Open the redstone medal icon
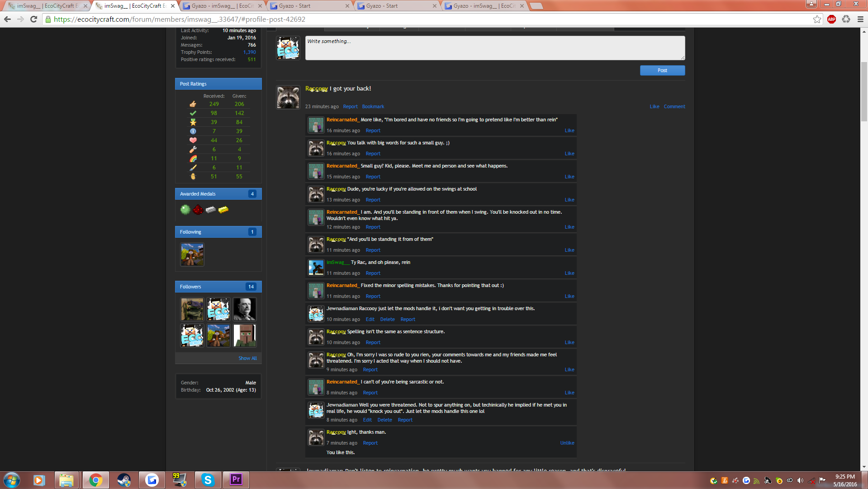This screenshot has width=868, height=489. [x=198, y=210]
